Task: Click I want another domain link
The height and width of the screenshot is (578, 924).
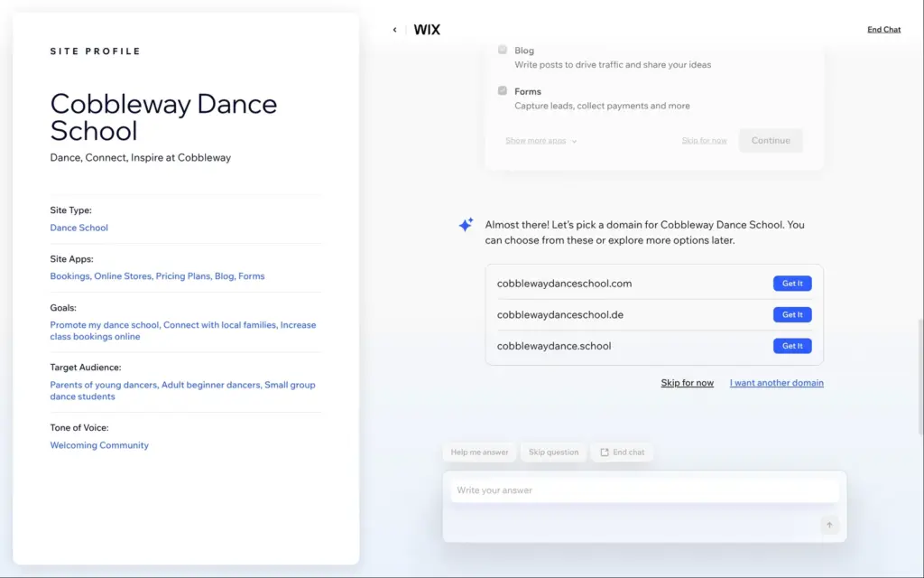Action: click(x=777, y=383)
